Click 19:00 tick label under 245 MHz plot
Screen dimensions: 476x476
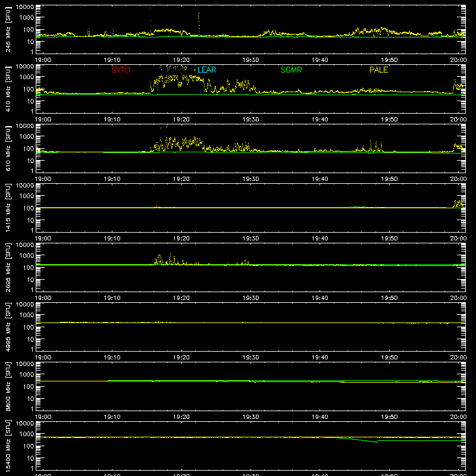[43, 60]
